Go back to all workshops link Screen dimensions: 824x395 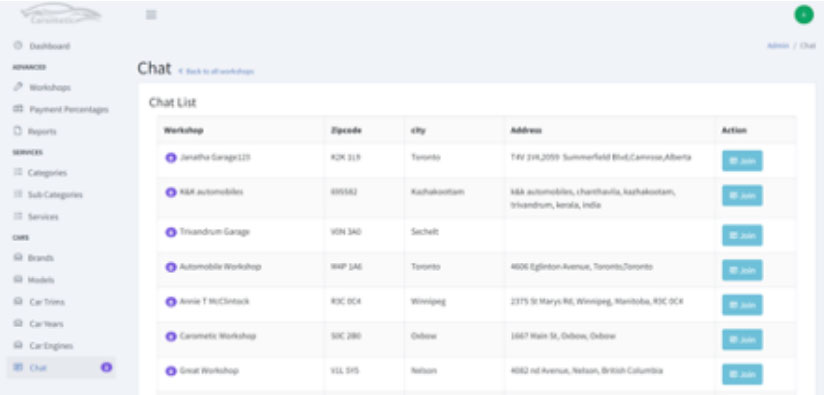(x=216, y=71)
